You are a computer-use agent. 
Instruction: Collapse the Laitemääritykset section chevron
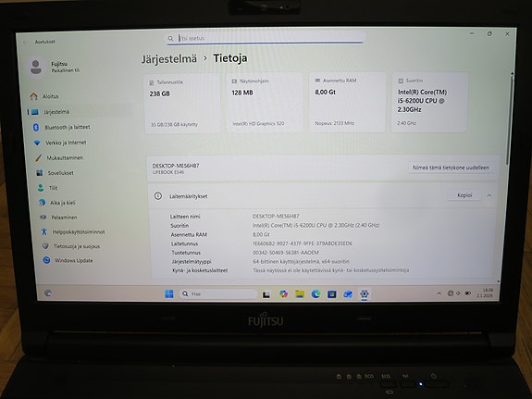coord(489,195)
